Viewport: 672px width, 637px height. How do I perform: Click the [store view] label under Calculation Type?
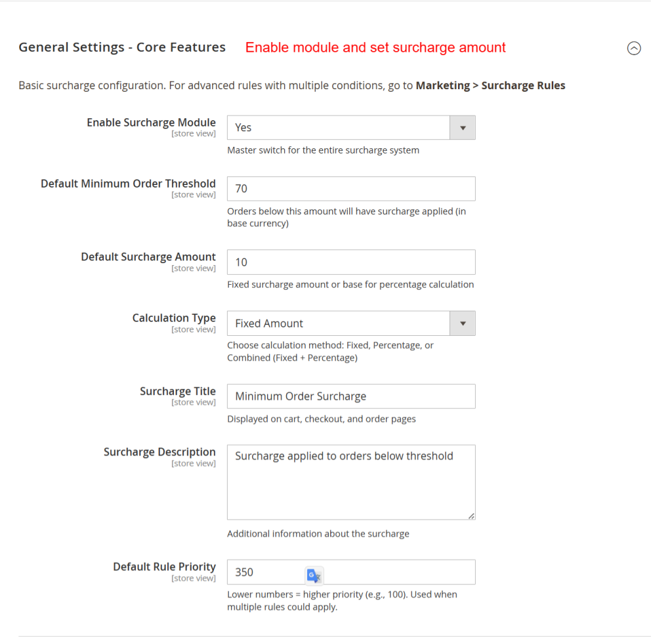tap(194, 329)
